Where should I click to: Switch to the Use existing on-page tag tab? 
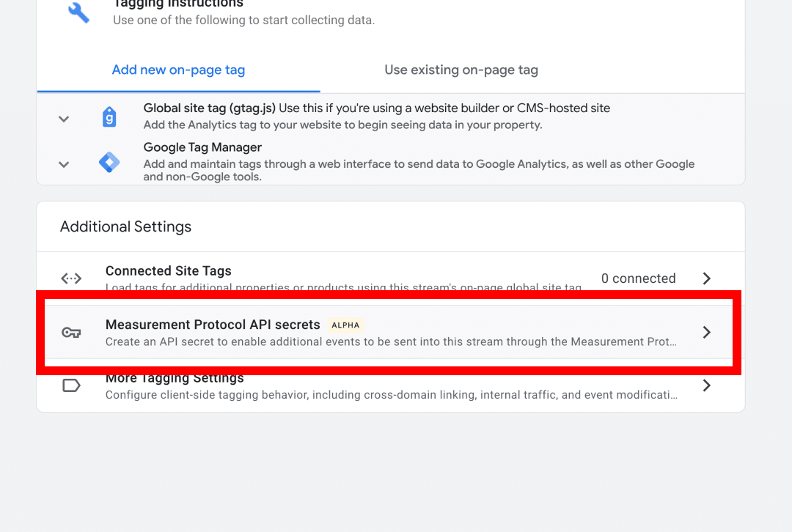point(461,70)
